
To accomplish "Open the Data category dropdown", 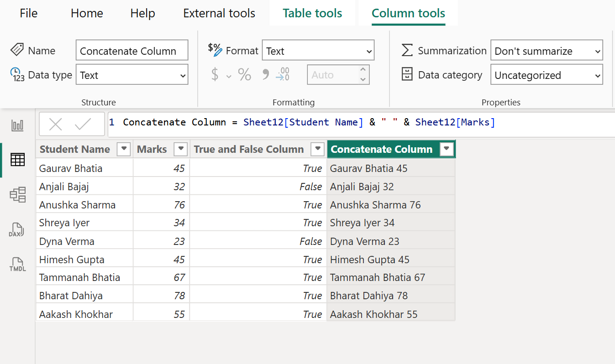I will (547, 74).
